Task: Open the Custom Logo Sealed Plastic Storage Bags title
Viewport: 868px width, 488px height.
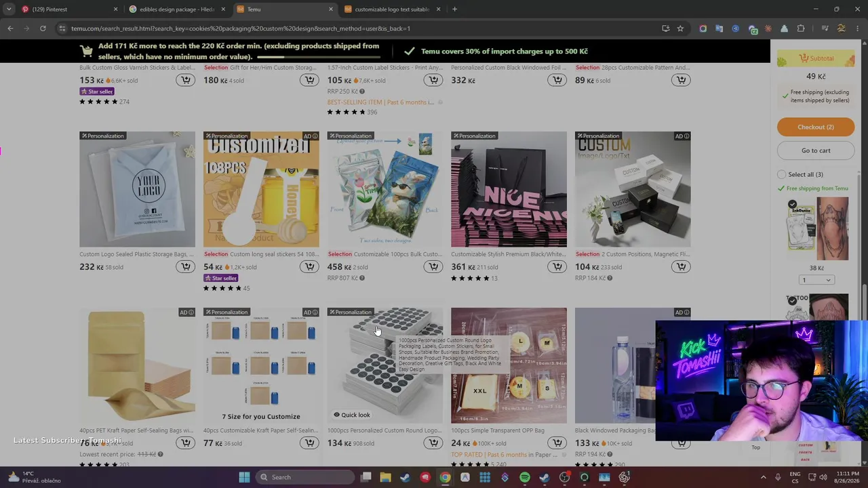Action: (137, 254)
